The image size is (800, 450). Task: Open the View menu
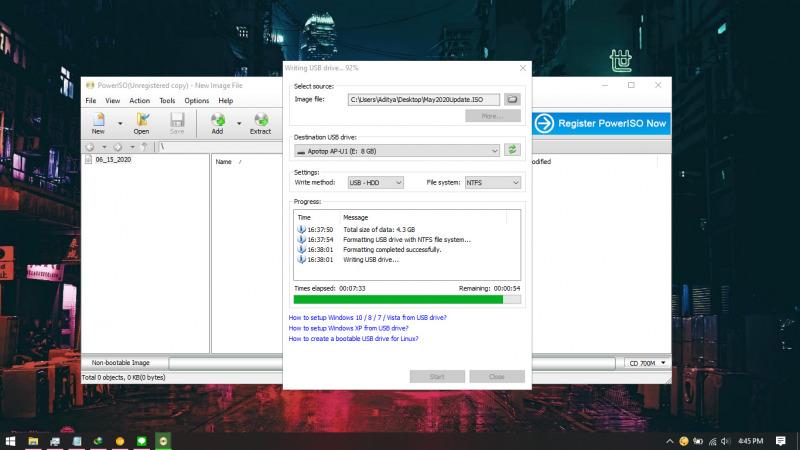coord(113,101)
